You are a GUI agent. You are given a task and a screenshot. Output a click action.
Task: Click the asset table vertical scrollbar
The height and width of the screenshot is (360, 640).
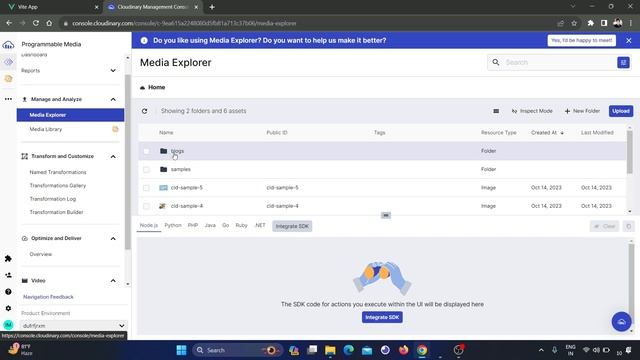629,151
